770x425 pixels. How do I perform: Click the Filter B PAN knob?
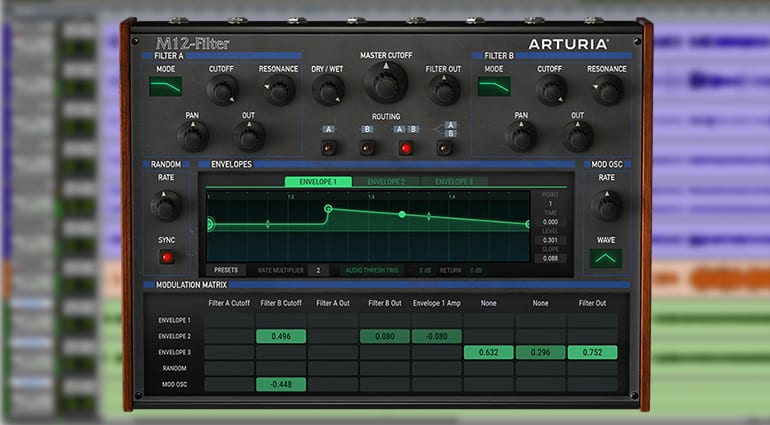click(x=521, y=136)
